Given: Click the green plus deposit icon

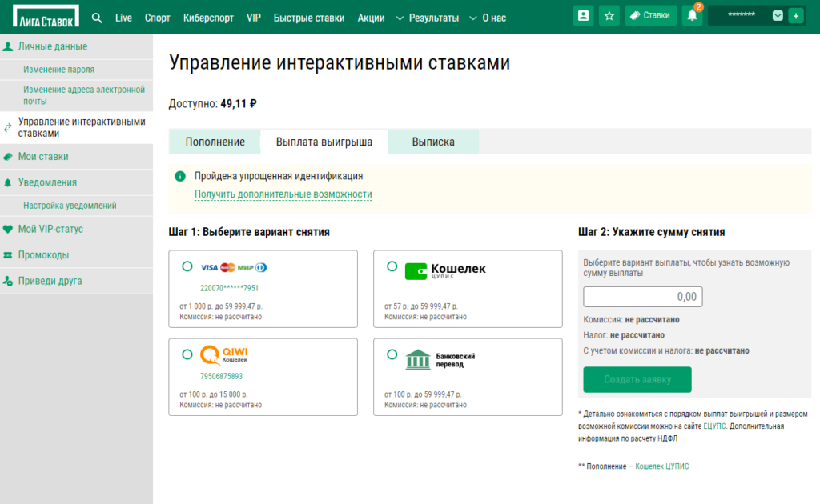Looking at the screenshot, I should click(796, 16).
